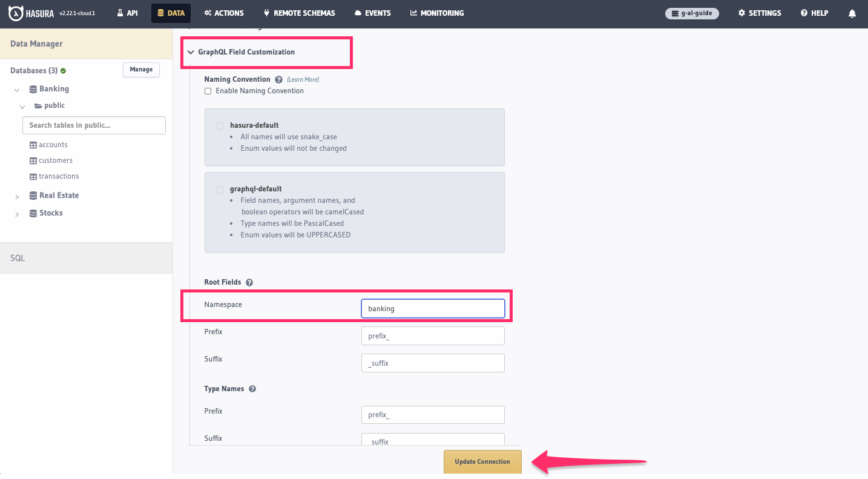Click the Namespace input containing banking
This screenshot has width=868, height=479.
pyautogui.click(x=433, y=308)
